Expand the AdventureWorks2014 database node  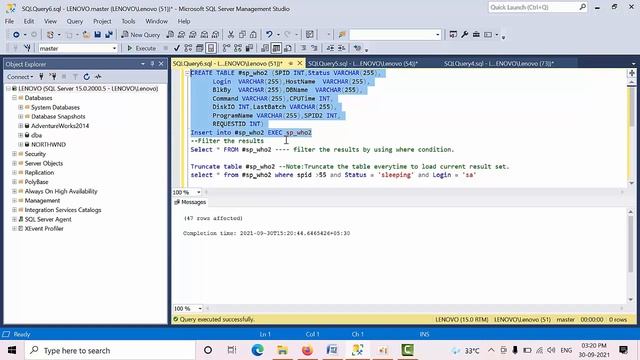20,126
